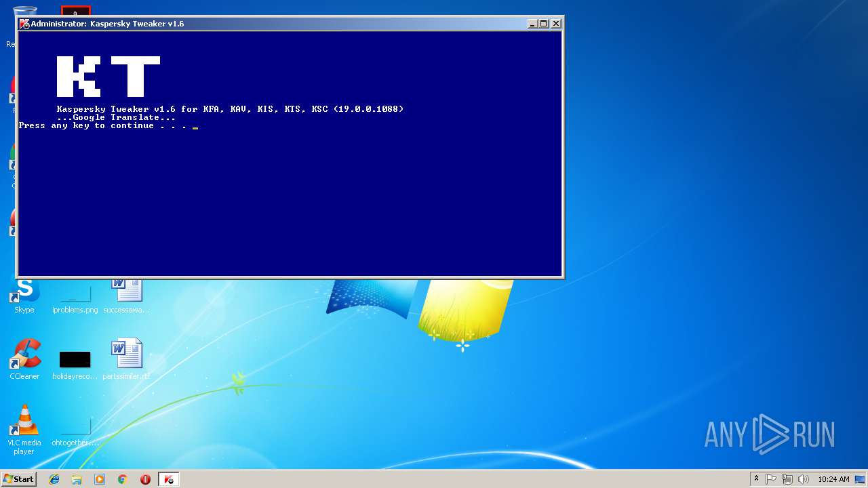Select successawa... Word document on desktop
The width and height of the screenshot is (868, 488).
coord(127,296)
